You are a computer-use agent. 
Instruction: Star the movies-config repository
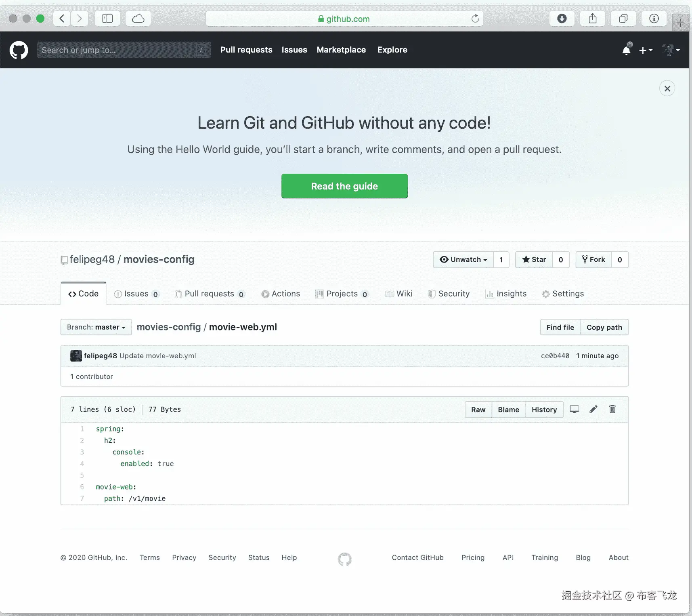[x=534, y=260]
